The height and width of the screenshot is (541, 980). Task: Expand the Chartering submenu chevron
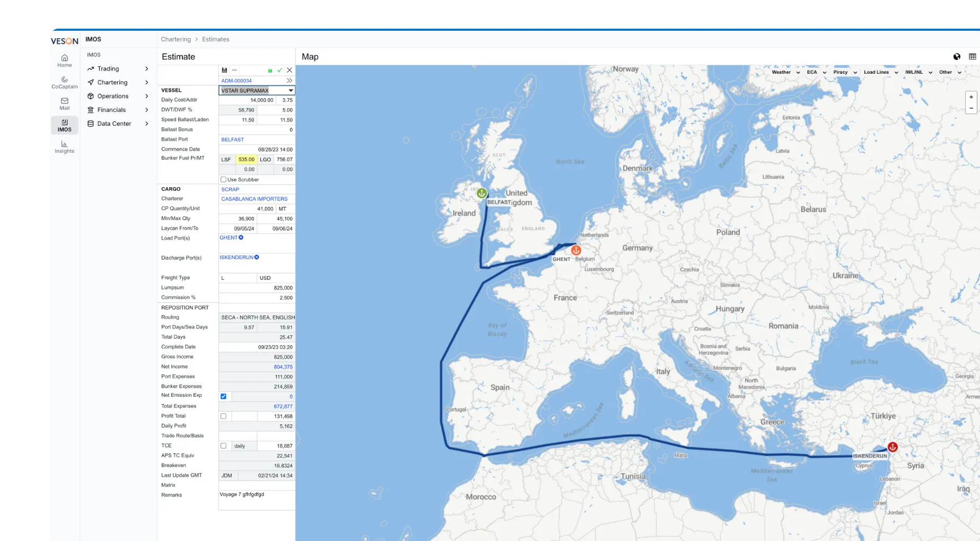147,83
